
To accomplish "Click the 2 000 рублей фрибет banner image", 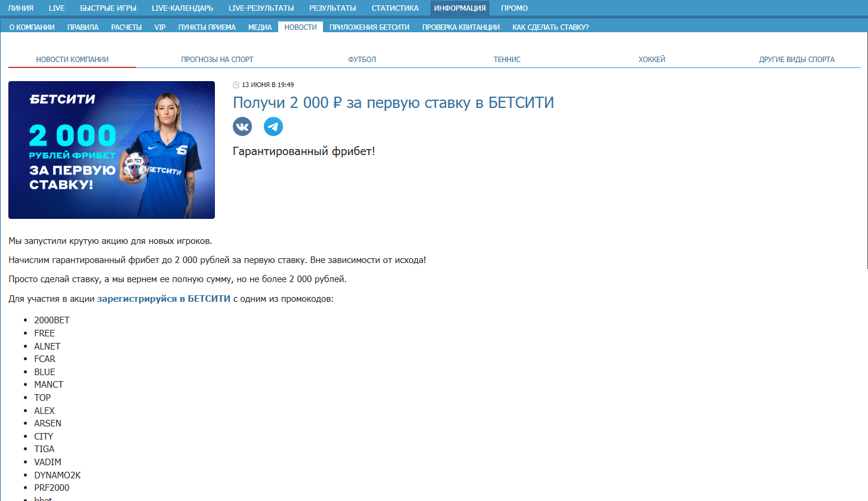I will pos(112,150).
